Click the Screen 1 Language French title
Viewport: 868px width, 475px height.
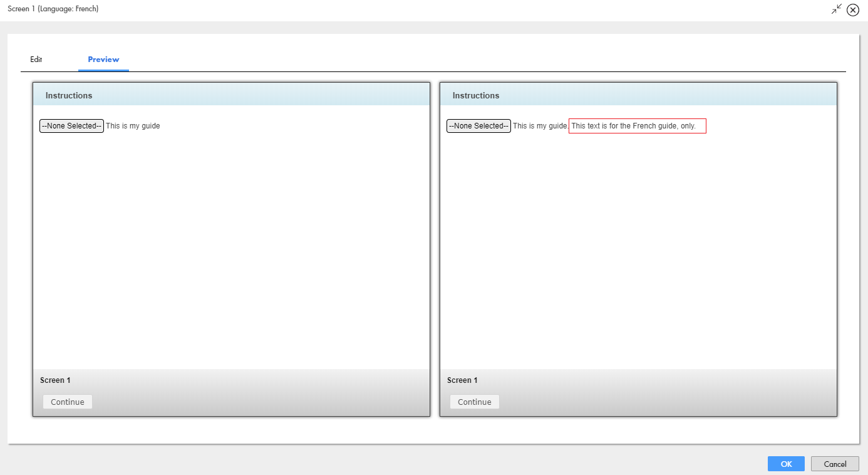click(53, 9)
